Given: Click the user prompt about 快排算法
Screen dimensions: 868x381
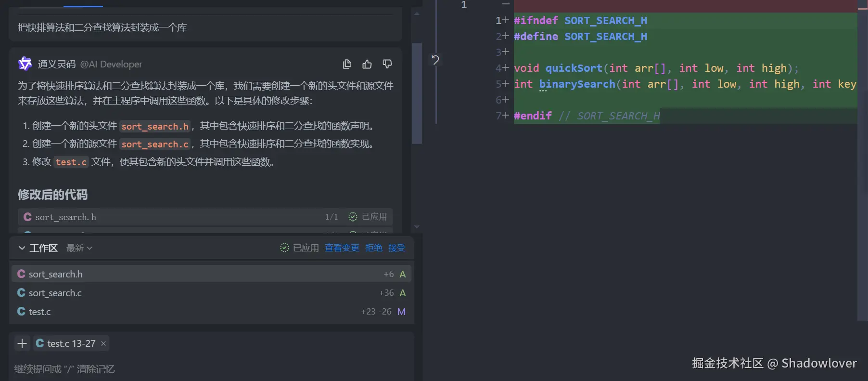Looking at the screenshot, I should 102,27.
